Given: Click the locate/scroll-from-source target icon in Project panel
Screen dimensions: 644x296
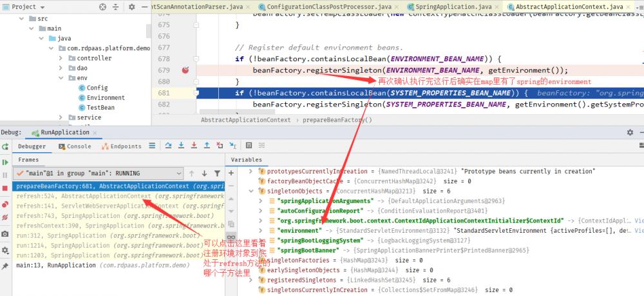Looking at the screenshot, I should pyautogui.click(x=103, y=6).
